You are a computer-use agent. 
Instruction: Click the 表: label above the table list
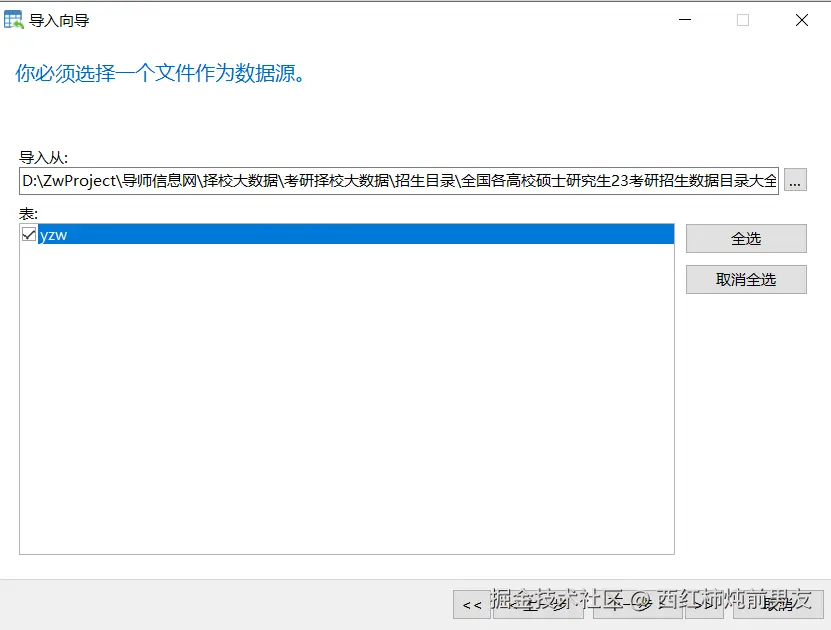(24, 212)
